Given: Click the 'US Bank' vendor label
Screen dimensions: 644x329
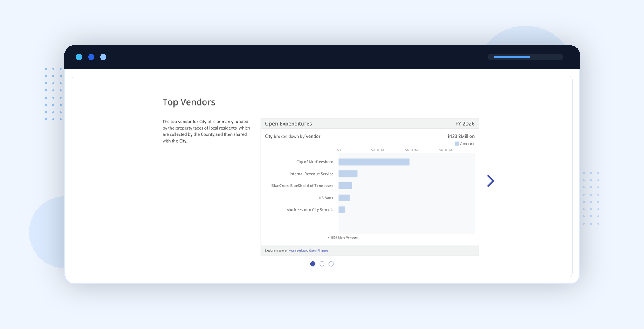Looking at the screenshot, I should pyautogui.click(x=326, y=198).
